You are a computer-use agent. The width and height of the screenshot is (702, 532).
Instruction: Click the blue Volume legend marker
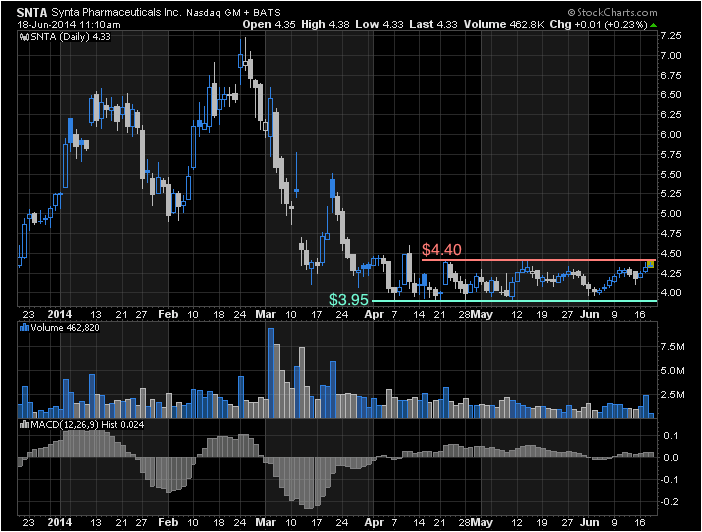coord(24,327)
